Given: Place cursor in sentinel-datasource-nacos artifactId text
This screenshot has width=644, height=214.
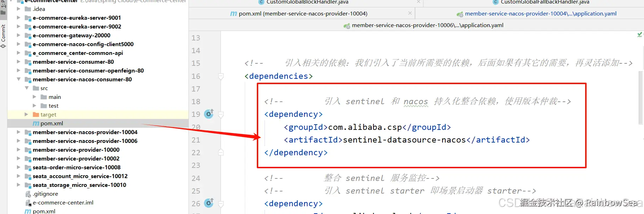Looking at the screenshot, I should point(404,140).
